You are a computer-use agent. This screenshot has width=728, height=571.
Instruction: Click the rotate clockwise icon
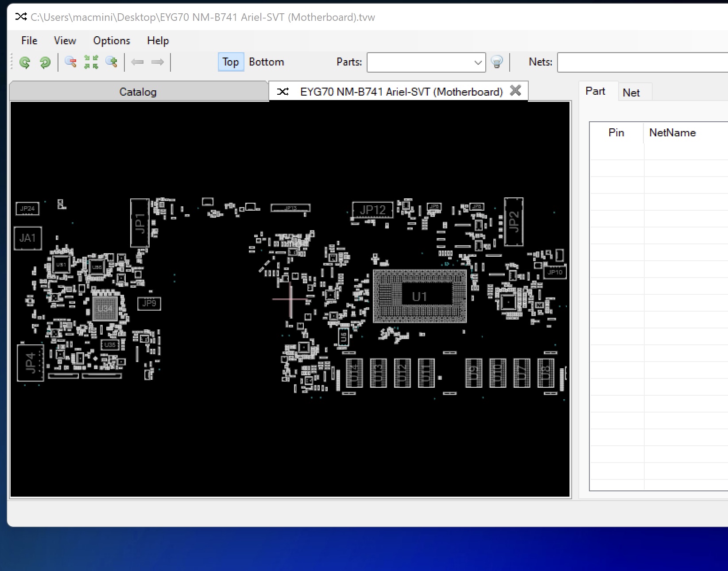[45, 62]
